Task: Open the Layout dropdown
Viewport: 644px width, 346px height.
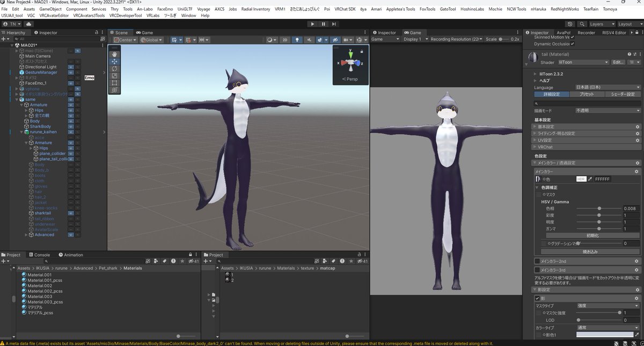Action: click(x=629, y=24)
